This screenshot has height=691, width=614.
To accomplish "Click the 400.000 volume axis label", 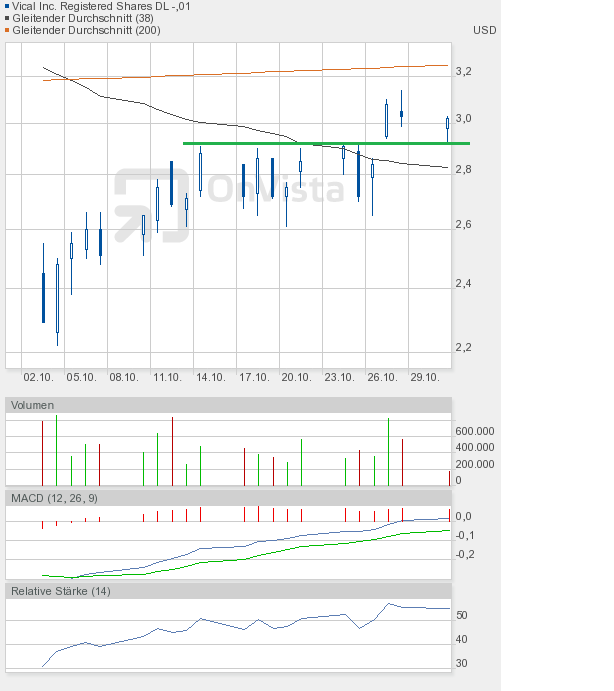I will pos(475,447).
